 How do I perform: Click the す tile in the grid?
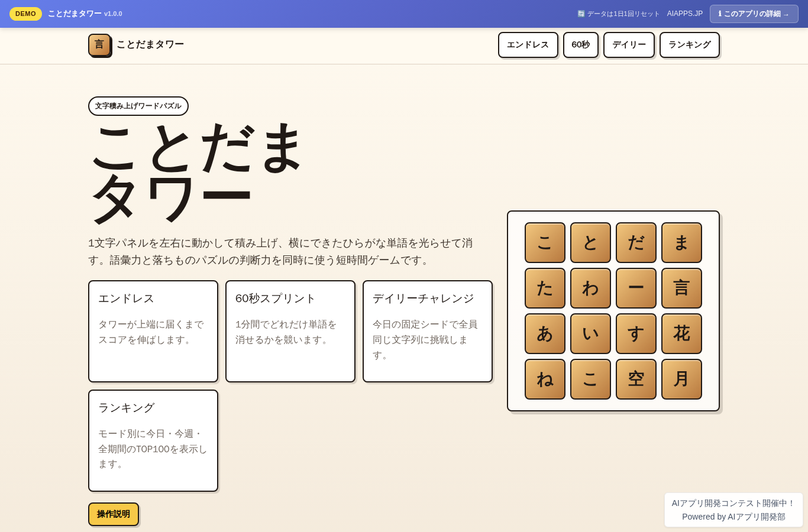coord(636,333)
